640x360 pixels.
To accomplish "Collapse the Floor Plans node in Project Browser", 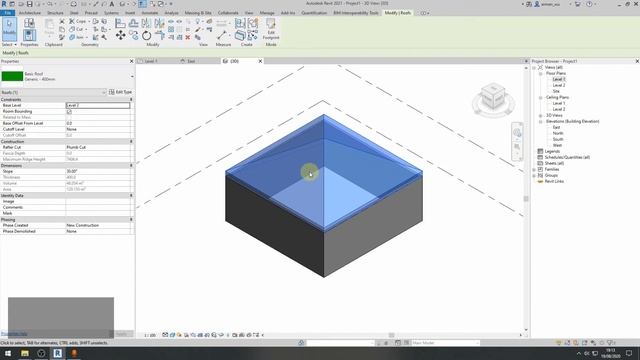I will [x=540, y=73].
